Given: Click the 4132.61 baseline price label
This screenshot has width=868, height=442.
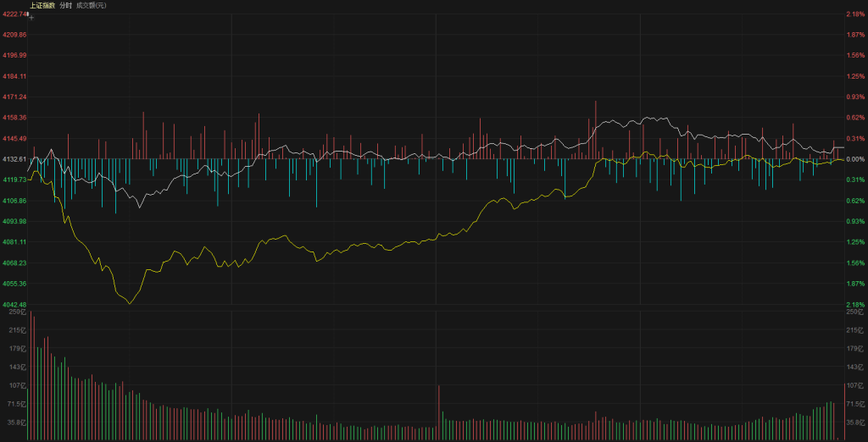Looking at the screenshot, I should pyautogui.click(x=14, y=159).
